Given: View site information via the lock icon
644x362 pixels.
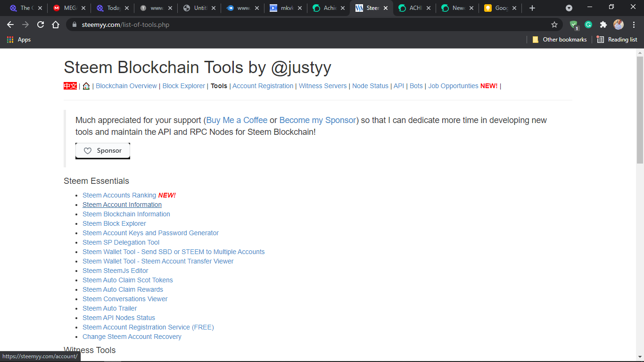Looking at the screenshot, I should 74,25.
